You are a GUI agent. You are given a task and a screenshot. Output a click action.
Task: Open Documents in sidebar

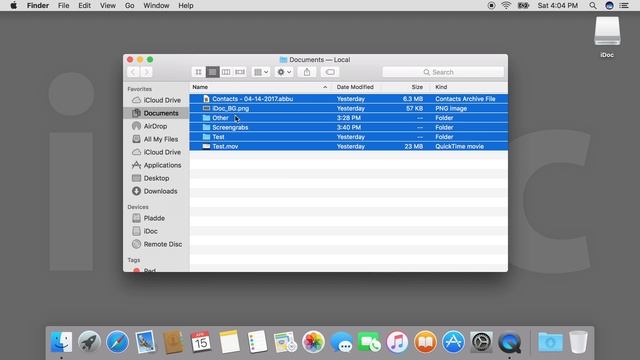pos(156,113)
